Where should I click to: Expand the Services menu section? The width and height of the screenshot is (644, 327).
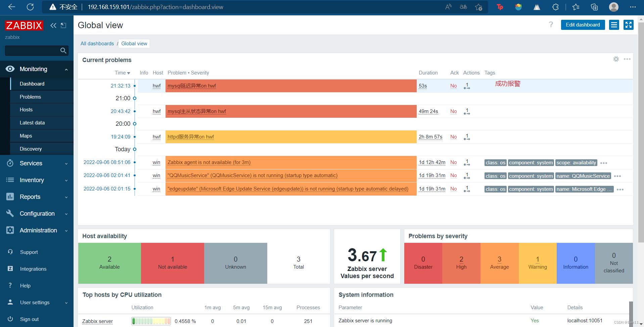(x=37, y=163)
